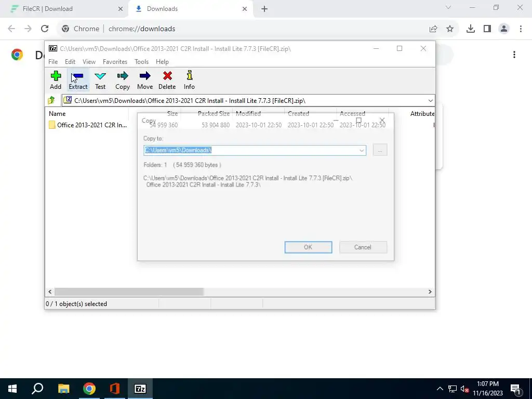
Task: Click the red Delete toolbar icon
Action: pos(167,80)
